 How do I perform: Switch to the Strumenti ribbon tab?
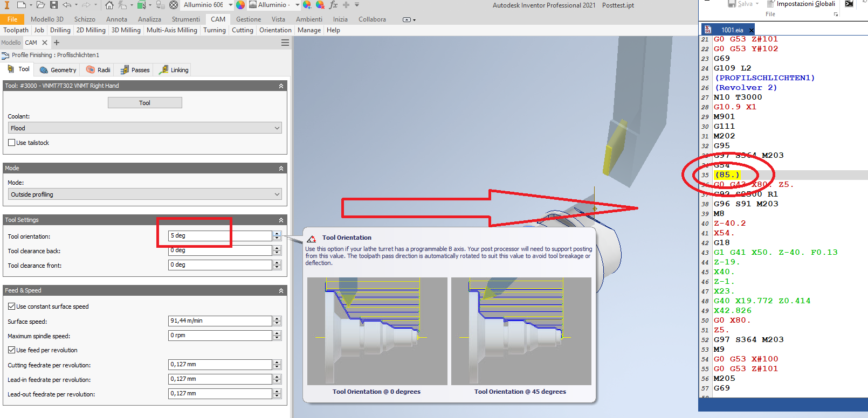tap(185, 19)
